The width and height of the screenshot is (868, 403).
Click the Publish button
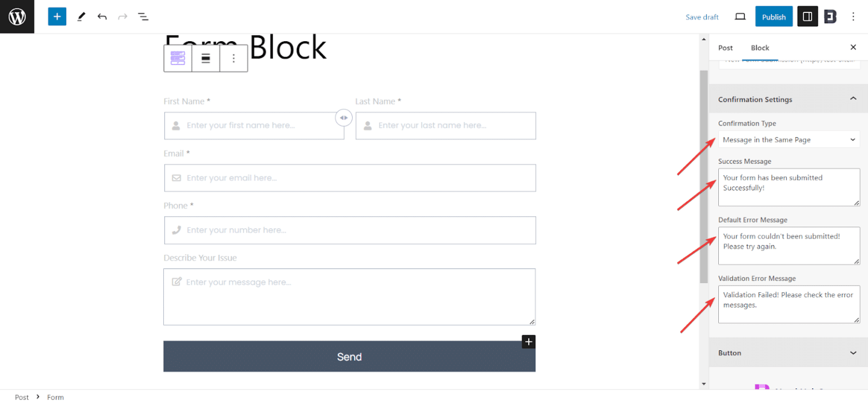[774, 16]
